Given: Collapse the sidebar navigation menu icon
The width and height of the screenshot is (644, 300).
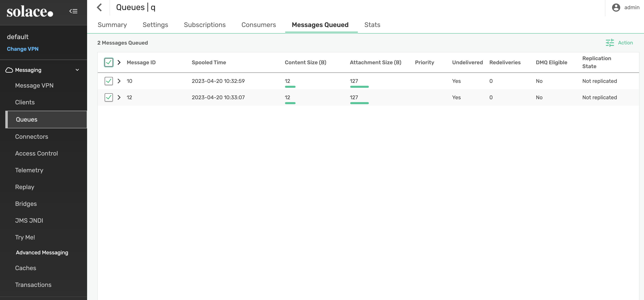Looking at the screenshot, I should 73,11.
